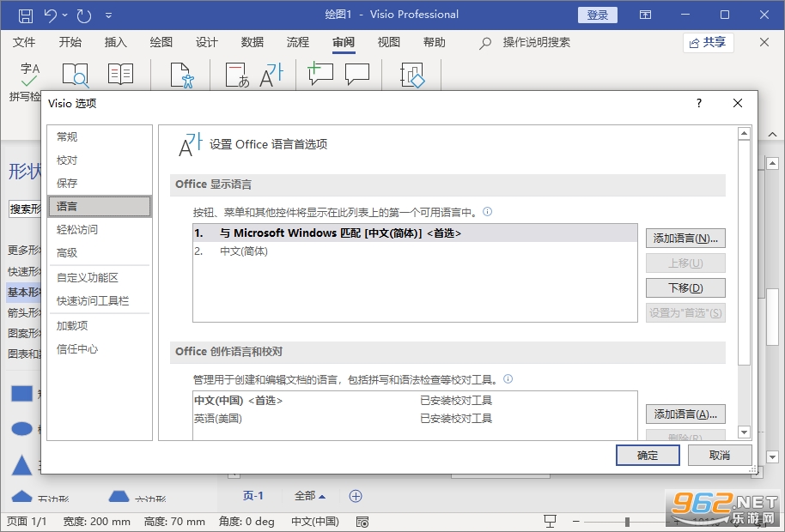Open the 流程 ribbon tab
Viewport: 785px width, 532px height.
[298, 43]
